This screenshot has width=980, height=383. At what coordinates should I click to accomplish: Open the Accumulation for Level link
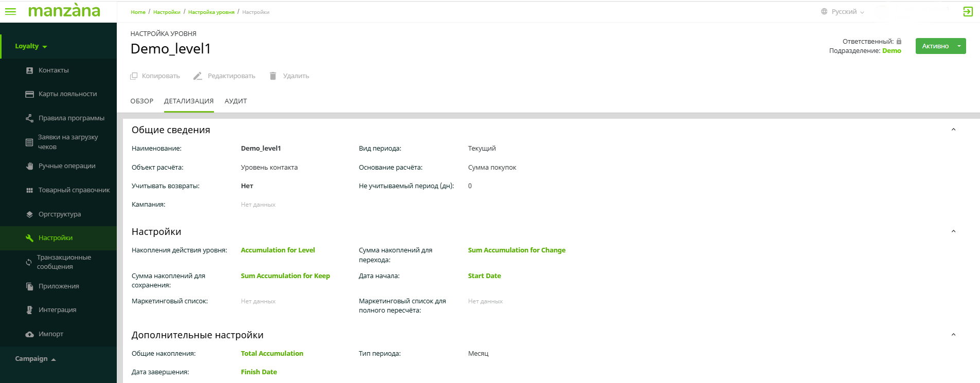pos(278,250)
